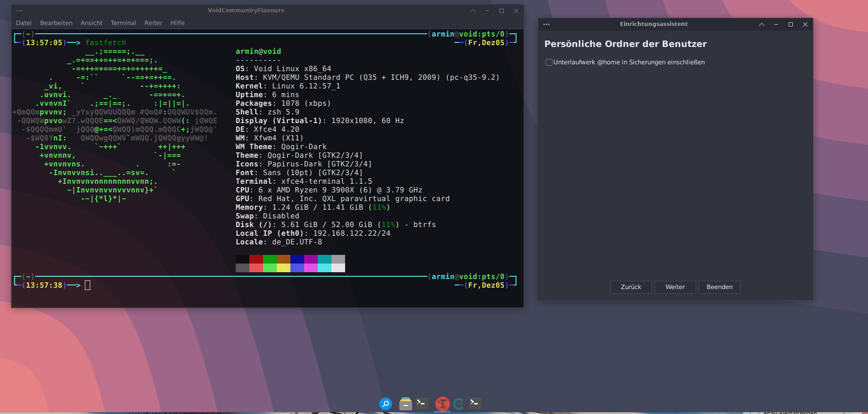Click the rightmost terminal icon in the dock

(x=475, y=404)
